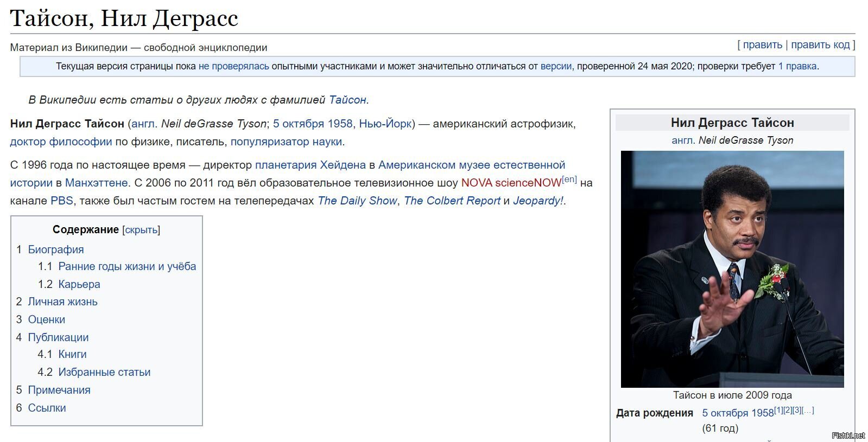Screen dimensions: 868x442
Task: Open the '1 правка' pending edit link
Action: [797, 66]
